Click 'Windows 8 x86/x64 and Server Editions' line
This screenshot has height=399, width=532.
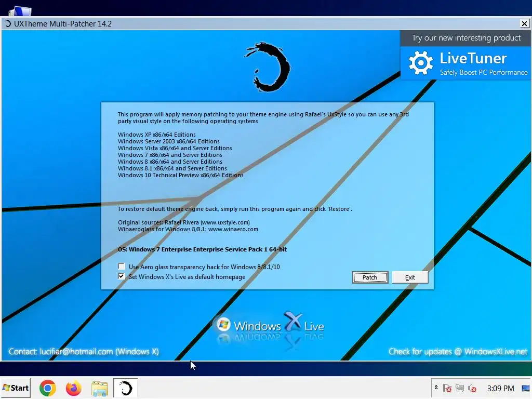tap(170, 162)
